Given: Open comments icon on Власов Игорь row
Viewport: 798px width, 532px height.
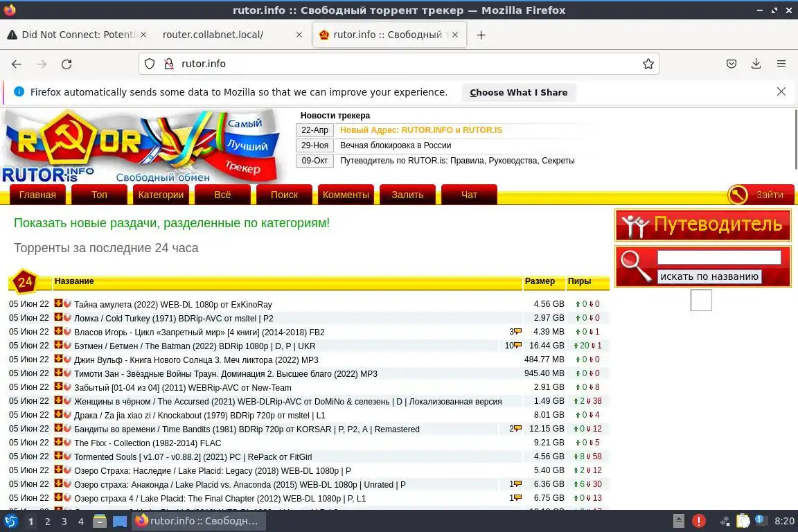Looking at the screenshot, I should click(x=517, y=331).
